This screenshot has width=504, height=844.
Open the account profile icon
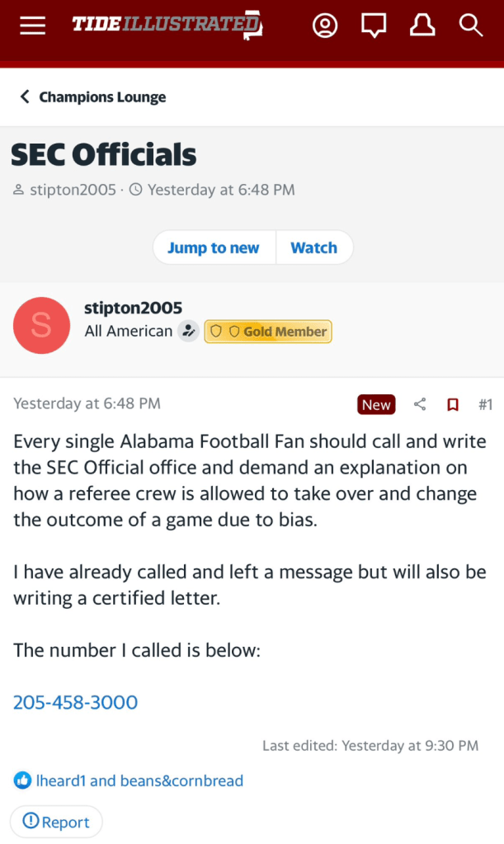325,26
